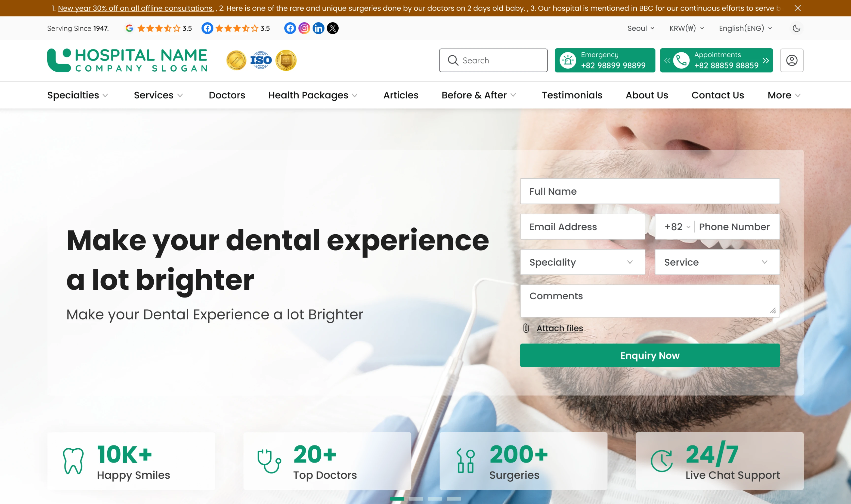Click the Appointments phone number button

tap(717, 60)
